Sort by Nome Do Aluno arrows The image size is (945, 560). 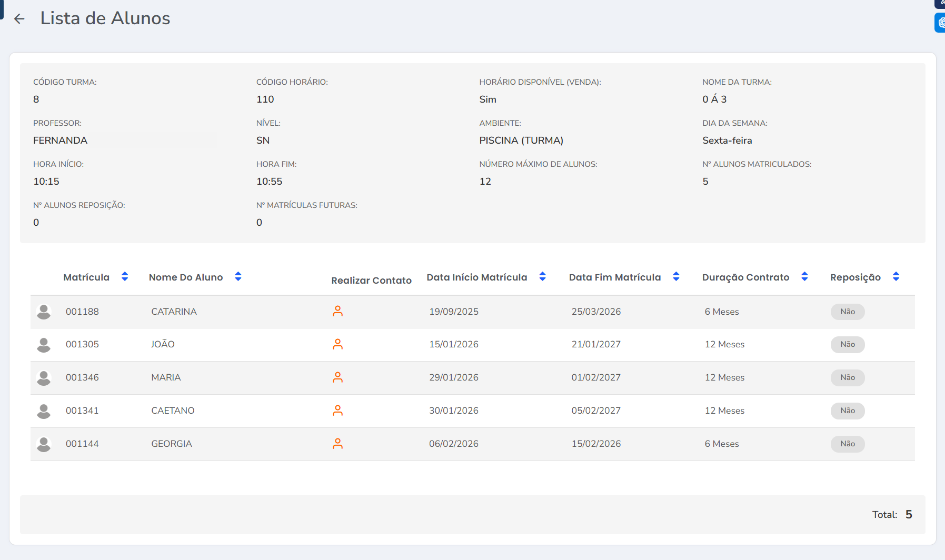[x=238, y=277]
